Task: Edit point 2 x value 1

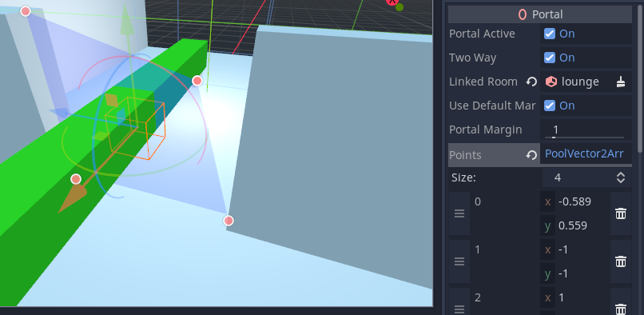Action: click(583, 297)
